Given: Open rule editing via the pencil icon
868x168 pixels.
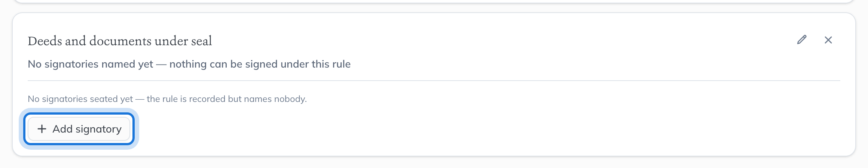Looking at the screenshot, I should tap(801, 40).
